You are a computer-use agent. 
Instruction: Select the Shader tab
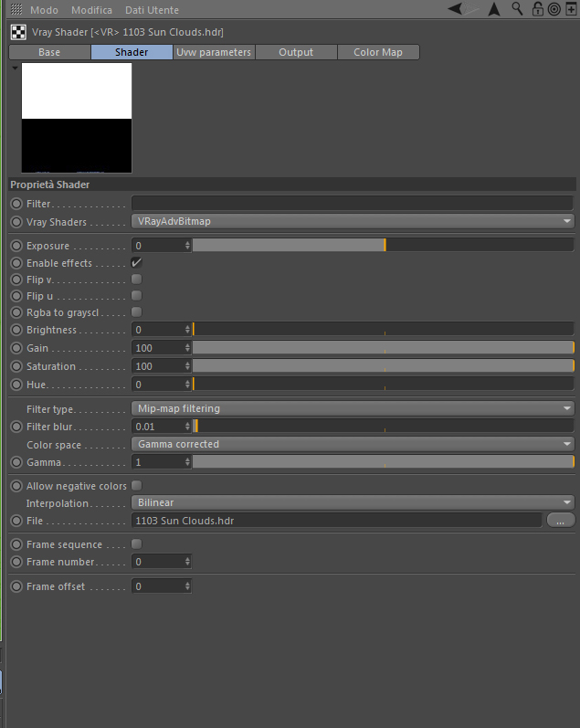[132, 52]
